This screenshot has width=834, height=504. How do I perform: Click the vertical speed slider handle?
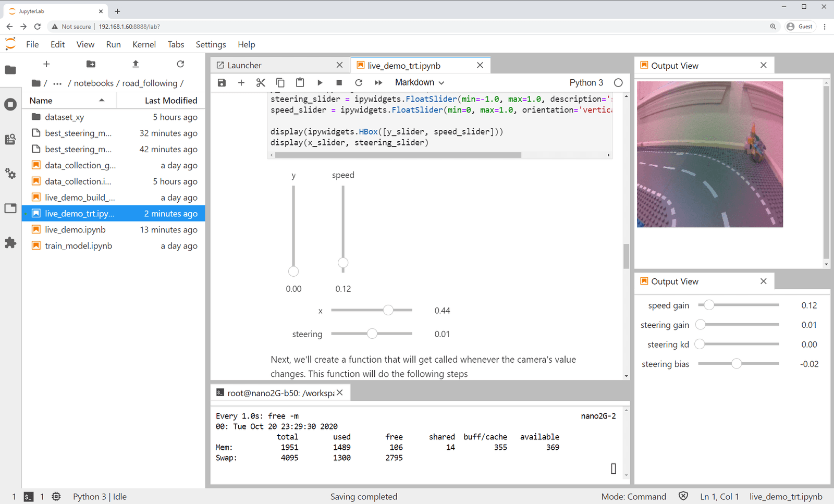point(343,262)
